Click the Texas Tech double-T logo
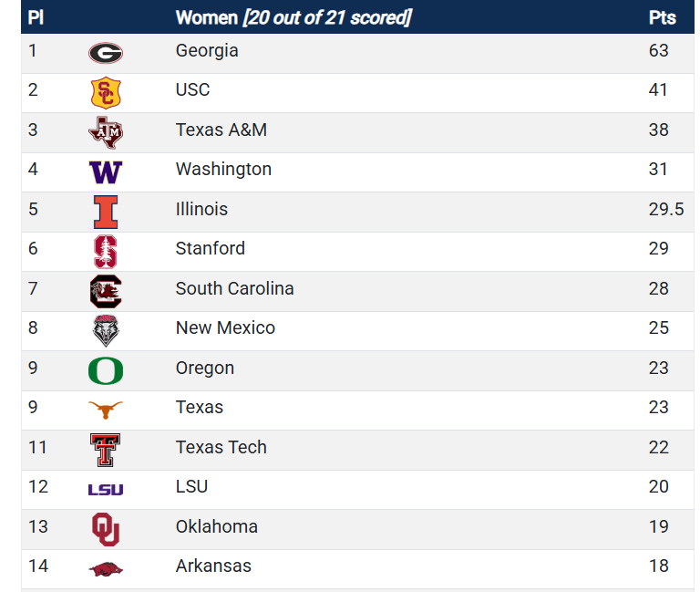Viewport: 700px width, 592px height. coord(106,450)
